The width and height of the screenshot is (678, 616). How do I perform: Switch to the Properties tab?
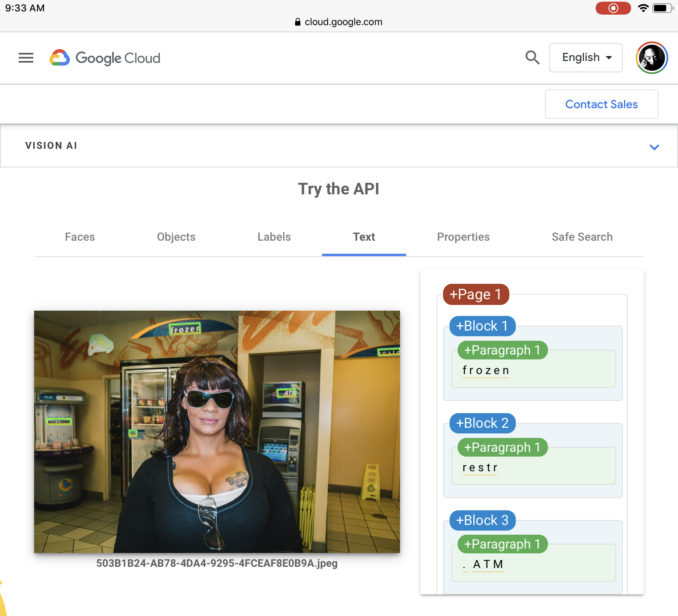(463, 237)
